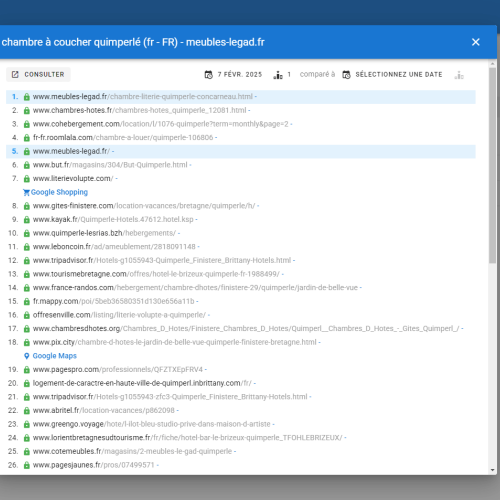This screenshot has height=500, width=500.
Task: Open the www.pagesjaunes.fr result
Action: pyautogui.click(x=93, y=465)
